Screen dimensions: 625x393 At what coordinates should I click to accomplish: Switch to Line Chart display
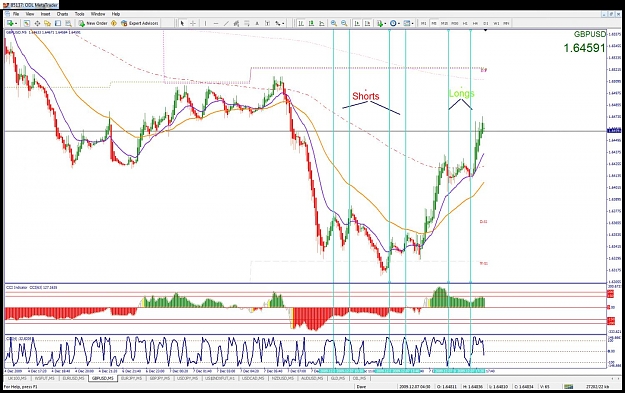(x=322, y=24)
